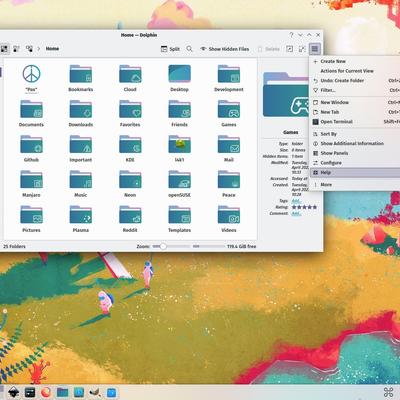Image resolution: width=400 pixels, height=400 pixels.
Task: Open Create New submenu
Action: 355,61
